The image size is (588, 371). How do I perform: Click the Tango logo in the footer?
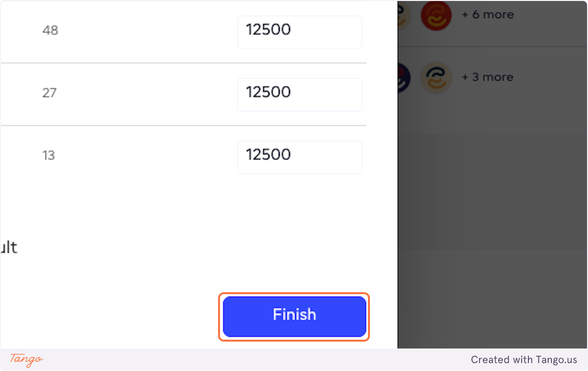(x=26, y=360)
